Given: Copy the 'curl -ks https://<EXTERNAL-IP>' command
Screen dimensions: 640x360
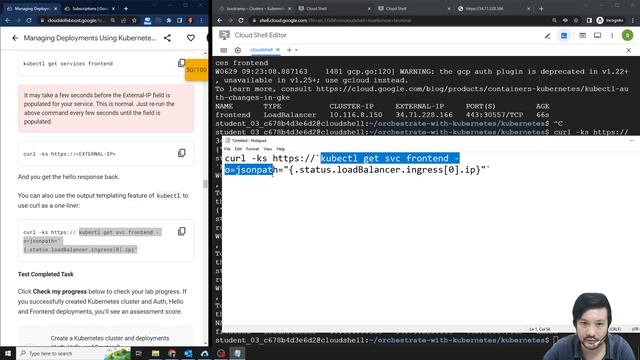Looking at the screenshot, I should [182, 153].
